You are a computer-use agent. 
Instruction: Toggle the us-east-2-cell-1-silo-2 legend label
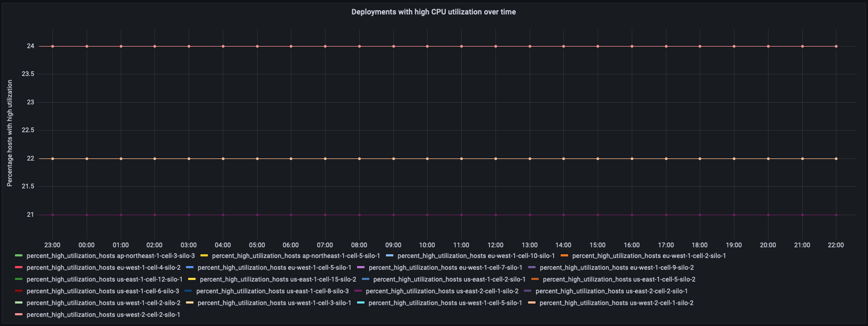click(x=442, y=291)
